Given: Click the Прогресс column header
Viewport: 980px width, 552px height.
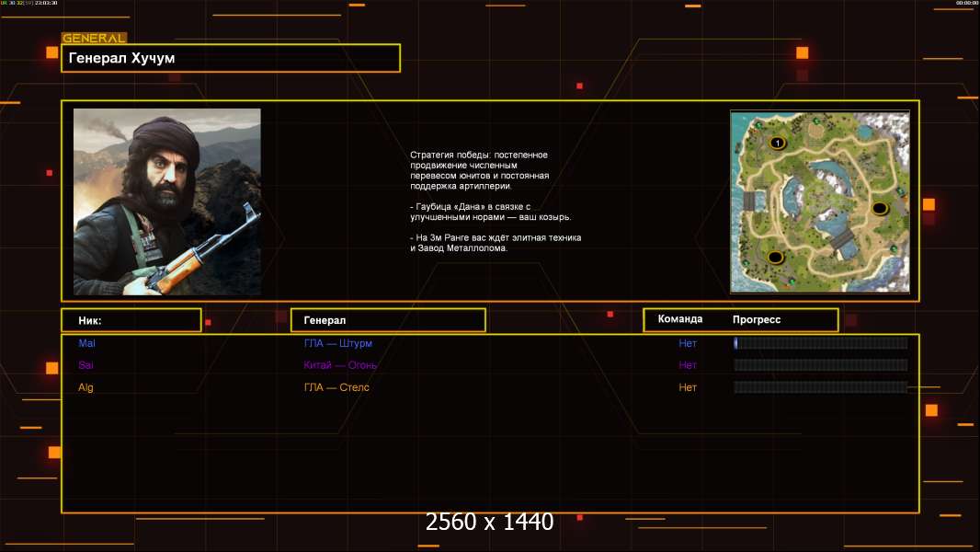Looking at the screenshot, I should click(x=757, y=319).
